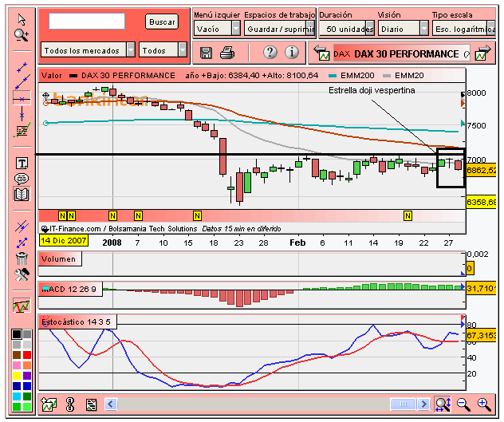Click the Estrella doji vespertina annotation
This screenshot has height=422, width=504.
click(372, 90)
